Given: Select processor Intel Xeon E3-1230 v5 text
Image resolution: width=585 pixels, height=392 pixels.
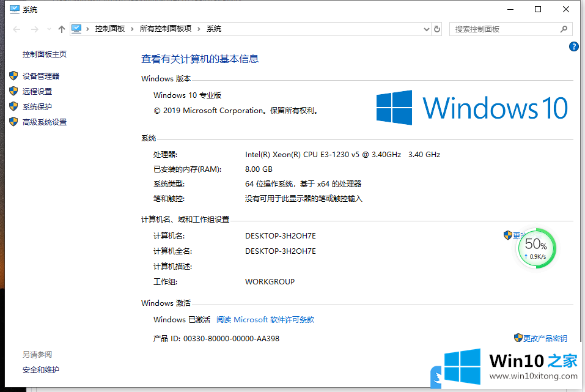Looking at the screenshot, I should (342, 155).
